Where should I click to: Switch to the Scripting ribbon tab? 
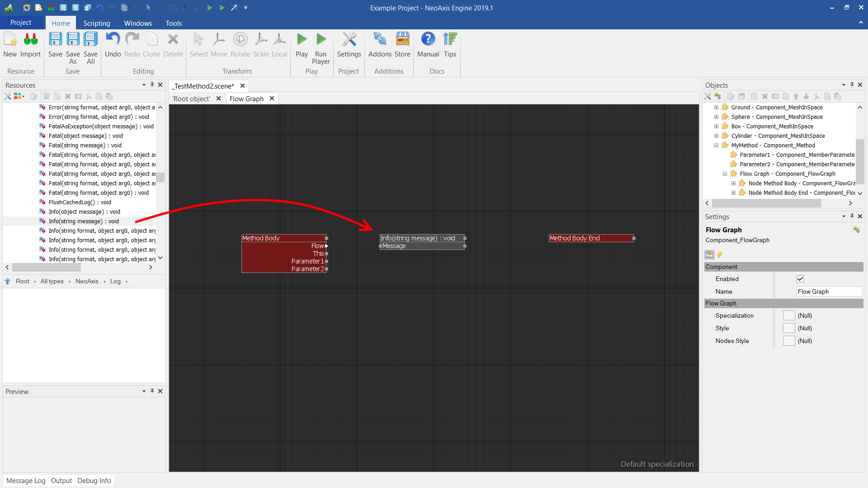96,23
